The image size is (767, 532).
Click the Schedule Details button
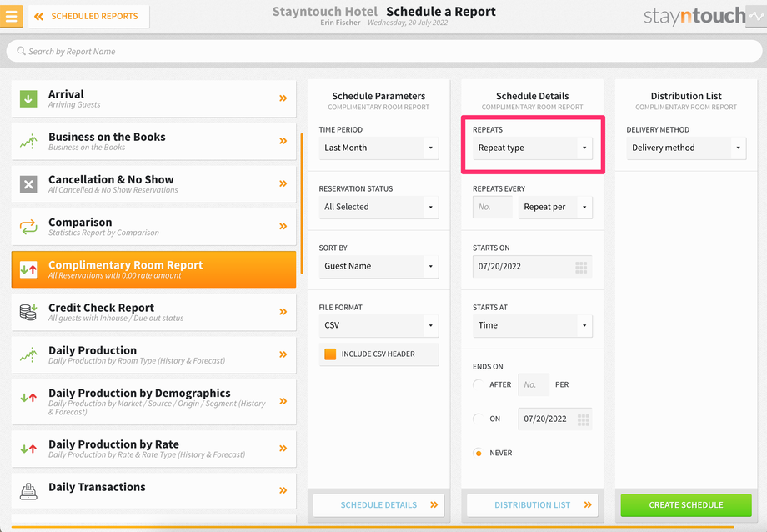pyautogui.click(x=378, y=505)
